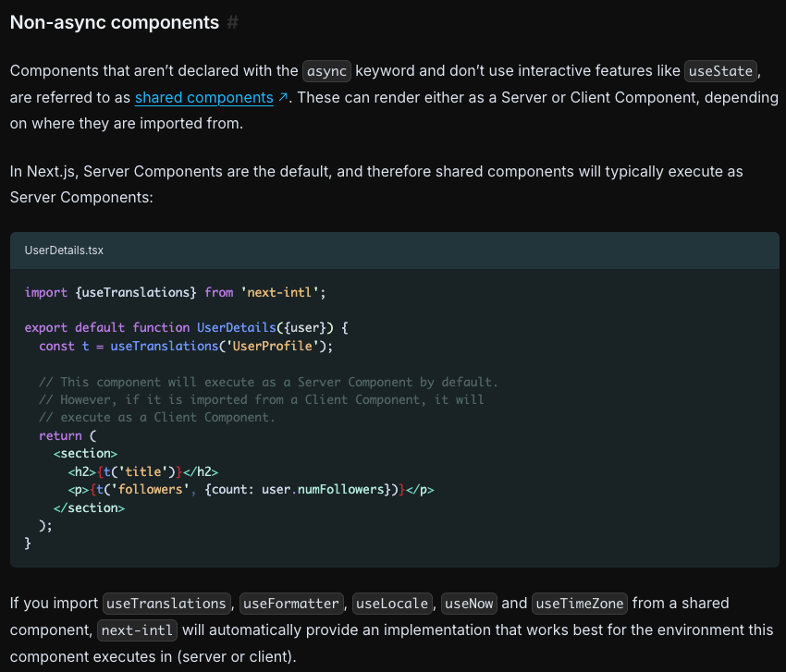Click the useTimeZone inline code badge
This screenshot has height=672, width=786.
coord(580,604)
